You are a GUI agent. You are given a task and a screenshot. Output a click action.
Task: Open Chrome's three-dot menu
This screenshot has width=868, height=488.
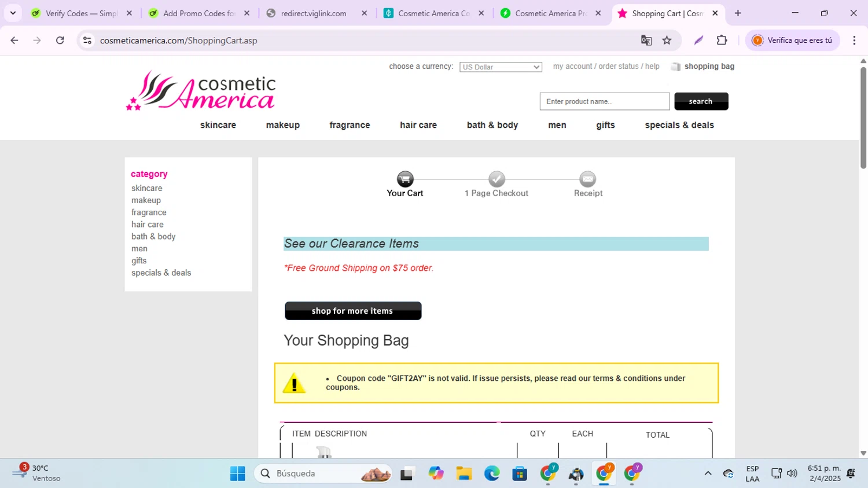coord(854,41)
